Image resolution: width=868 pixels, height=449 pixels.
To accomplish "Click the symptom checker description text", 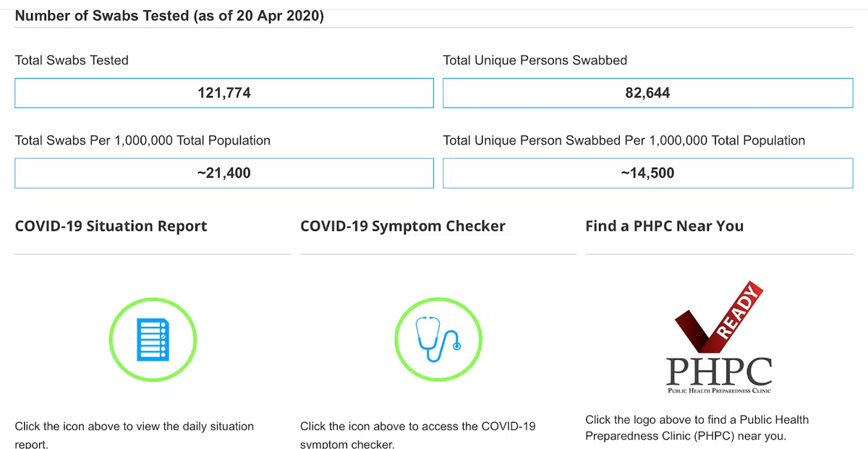I will [x=417, y=427].
